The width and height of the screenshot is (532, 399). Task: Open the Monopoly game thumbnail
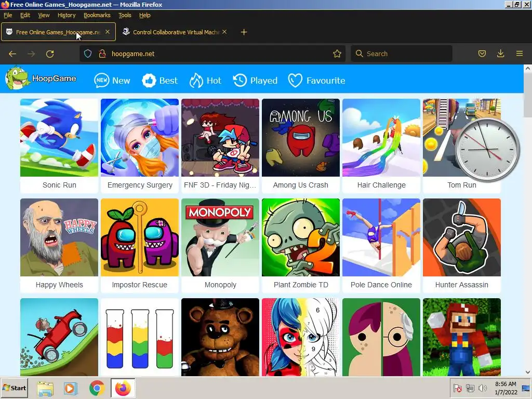(220, 237)
